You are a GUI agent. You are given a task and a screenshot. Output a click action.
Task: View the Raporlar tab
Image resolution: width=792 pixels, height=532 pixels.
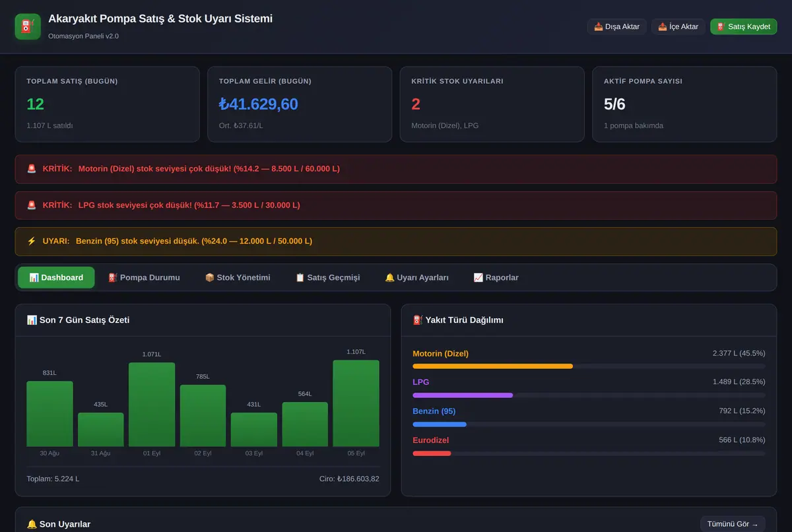pos(496,278)
